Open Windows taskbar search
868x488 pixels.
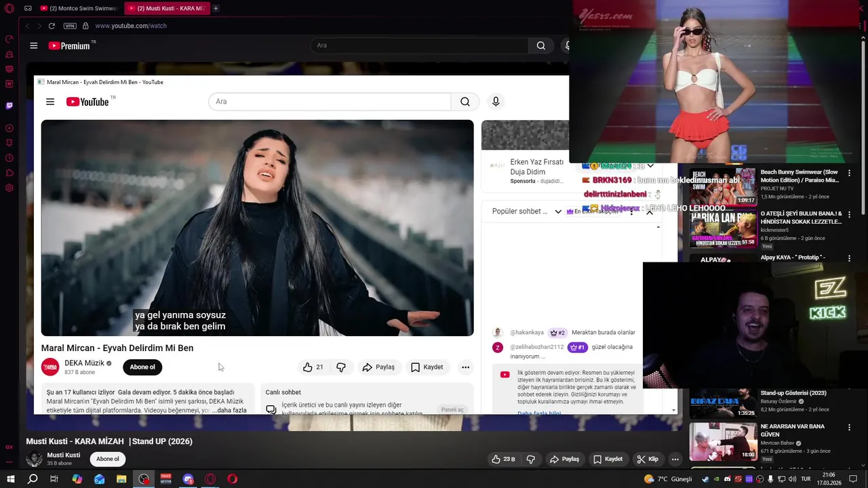33,479
